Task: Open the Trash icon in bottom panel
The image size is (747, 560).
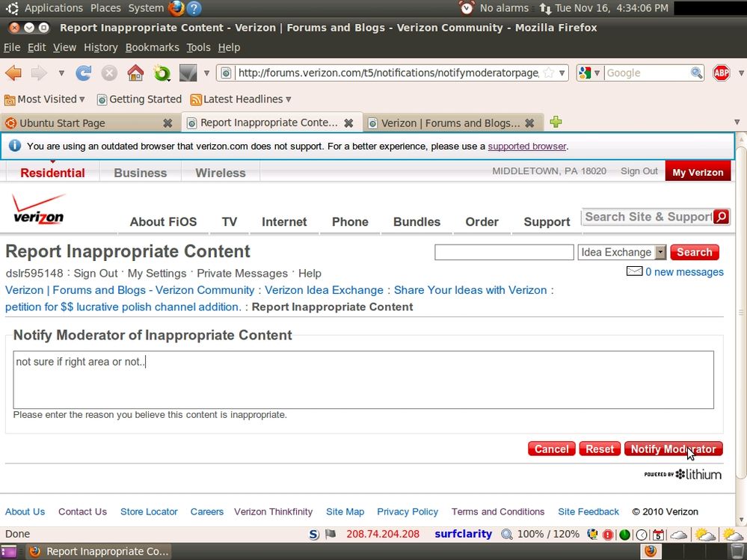Action: [x=737, y=552]
